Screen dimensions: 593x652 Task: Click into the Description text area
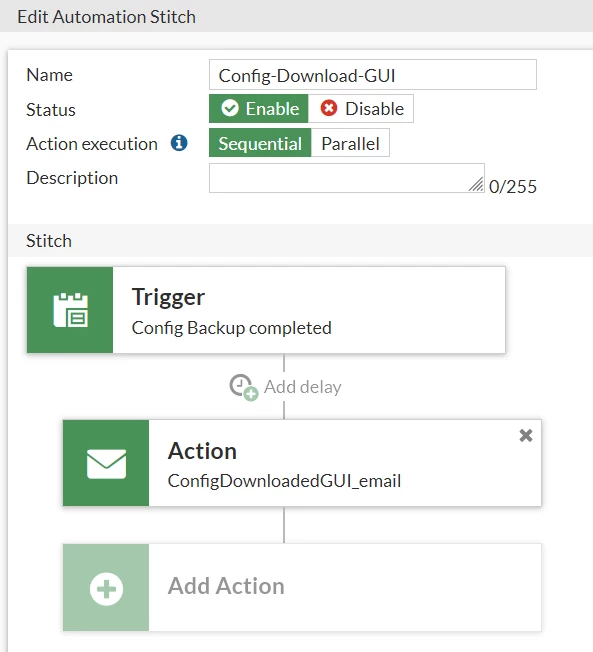pos(347,178)
